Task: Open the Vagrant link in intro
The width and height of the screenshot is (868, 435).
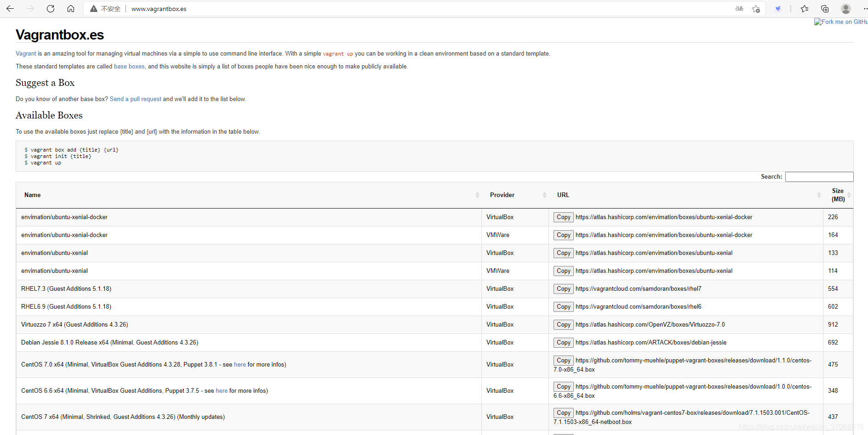Action: pos(26,54)
